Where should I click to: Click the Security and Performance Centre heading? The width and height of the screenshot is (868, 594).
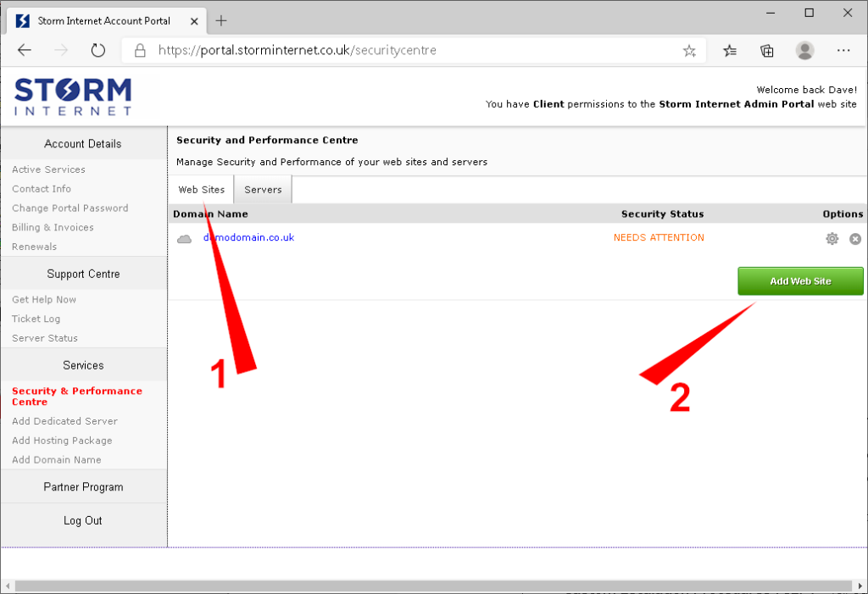click(x=267, y=140)
